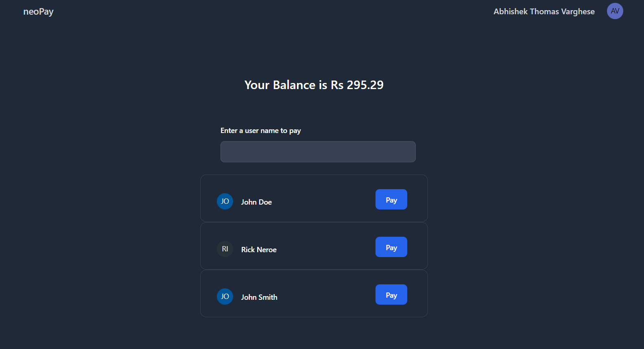
Task: Click the Abhishek Thomas Varghese account name
Action: tap(544, 11)
